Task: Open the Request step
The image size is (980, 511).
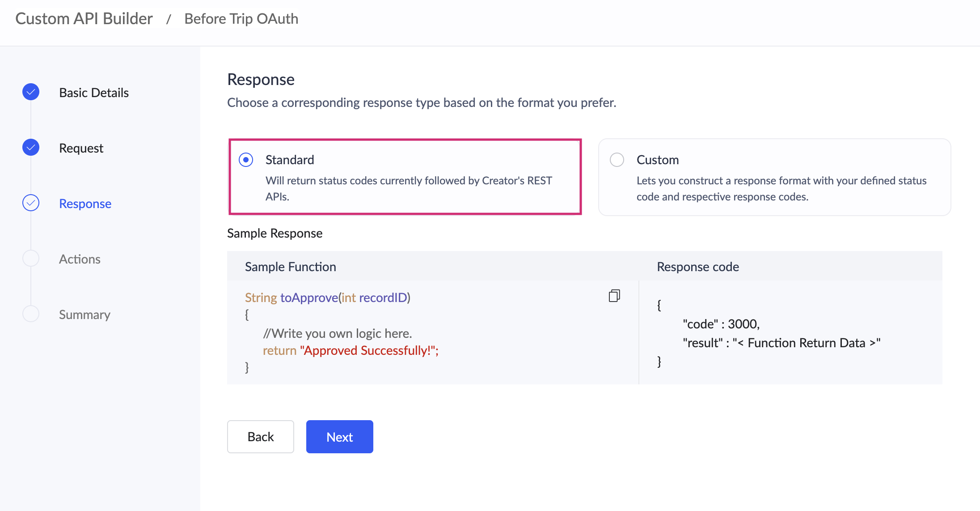Action: pos(81,148)
